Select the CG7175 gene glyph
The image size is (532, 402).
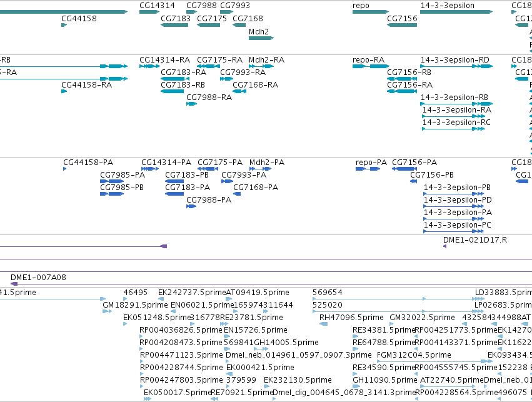click(209, 25)
